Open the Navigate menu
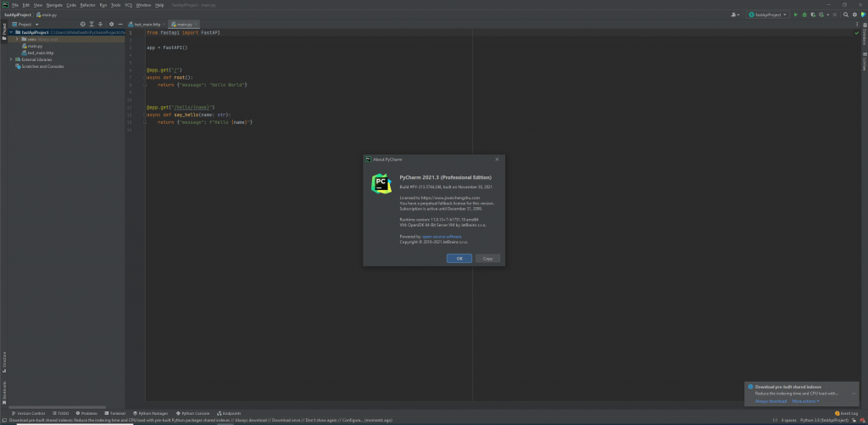This screenshot has width=868, height=425. click(54, 5)
